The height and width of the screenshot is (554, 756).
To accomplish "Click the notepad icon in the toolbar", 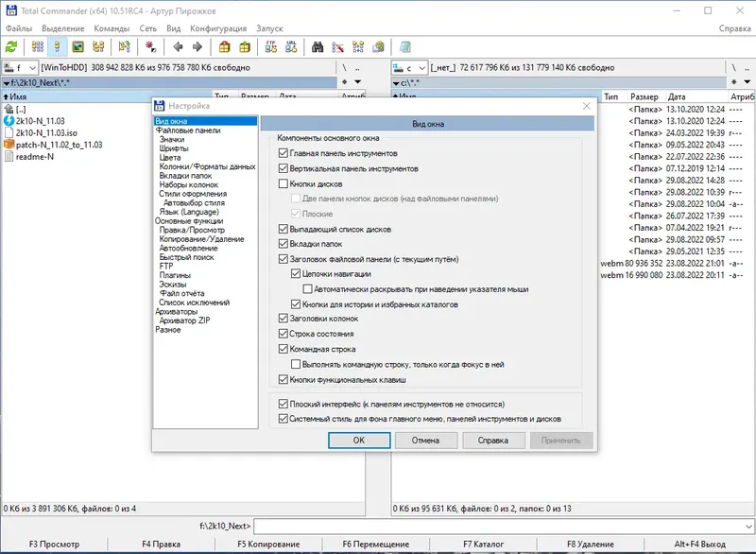I will (405, 46).
